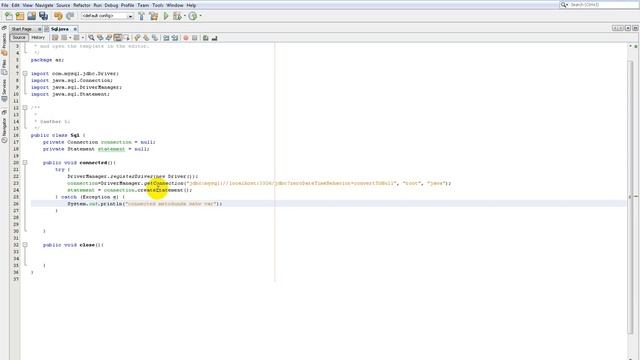Click the search magnifier icon in the menu bar
This screenshot has height=360, width=640.
564,5
